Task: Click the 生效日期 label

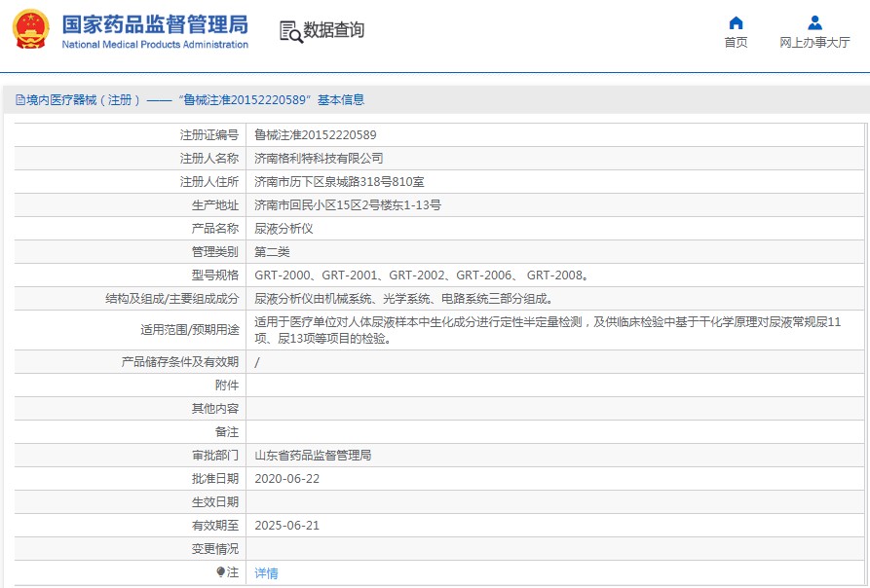Action: pos(215,502)
